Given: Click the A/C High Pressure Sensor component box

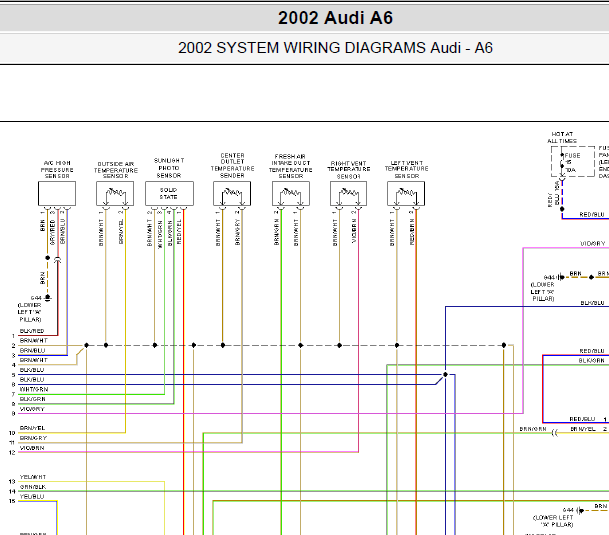Looking at the screenshot, I should pyautogui.click(x=57, y=193).
